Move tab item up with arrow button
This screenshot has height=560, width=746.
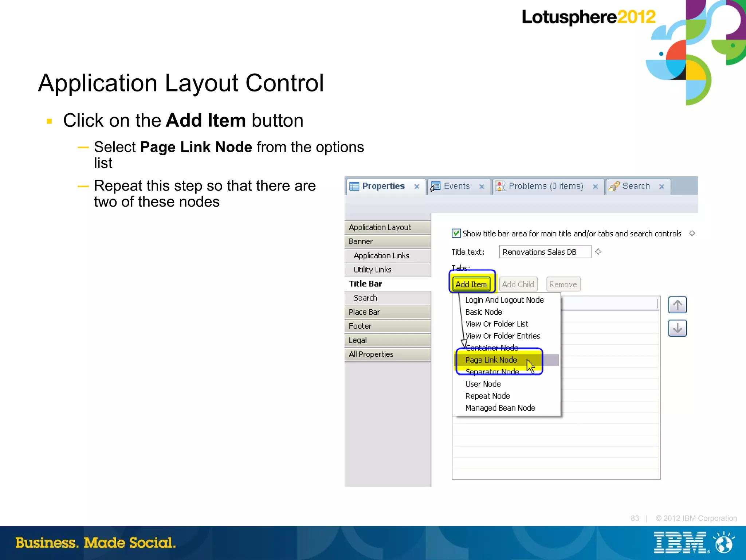[x=677, y=305]
